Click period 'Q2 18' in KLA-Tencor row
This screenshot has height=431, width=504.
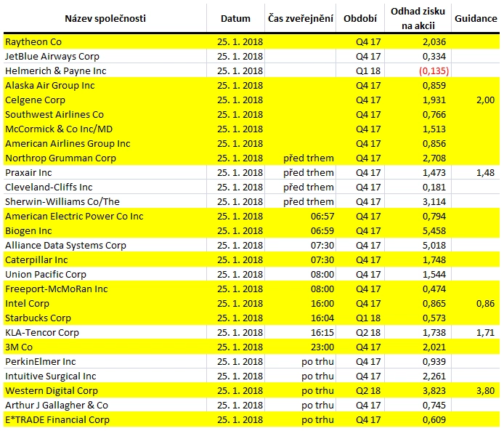pyautogui.click(x=368, y=333)
